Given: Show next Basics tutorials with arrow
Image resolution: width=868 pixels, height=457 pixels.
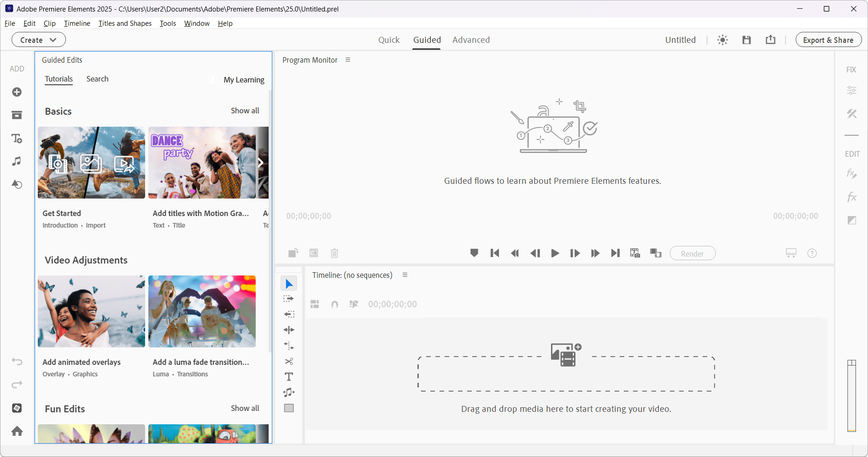Looking at the screenshot, I should [x=261, y=163].
